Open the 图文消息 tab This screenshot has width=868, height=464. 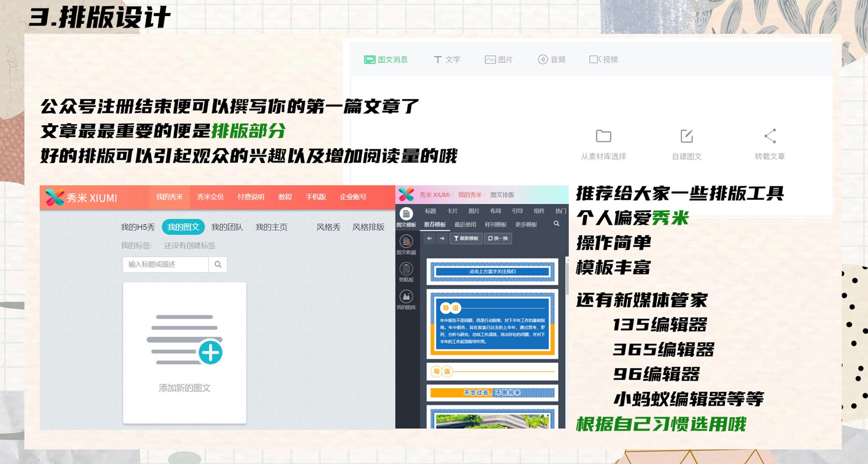click(x=386, y=60)
